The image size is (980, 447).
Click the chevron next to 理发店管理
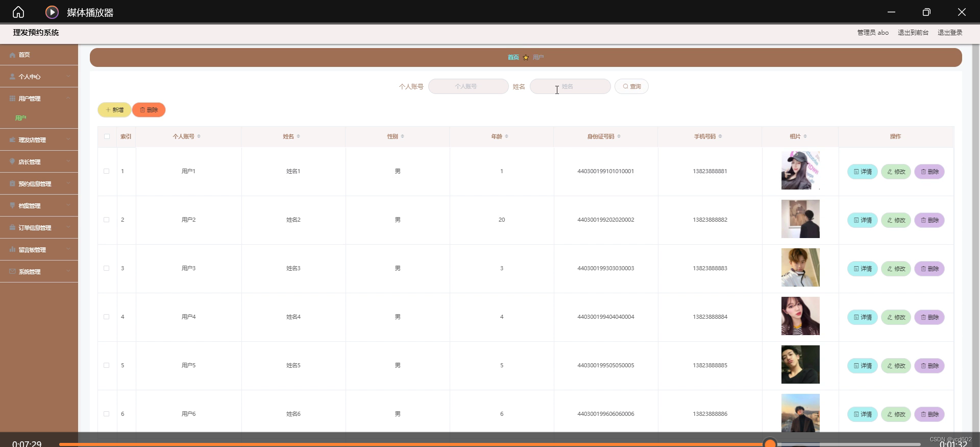point(68,139)
